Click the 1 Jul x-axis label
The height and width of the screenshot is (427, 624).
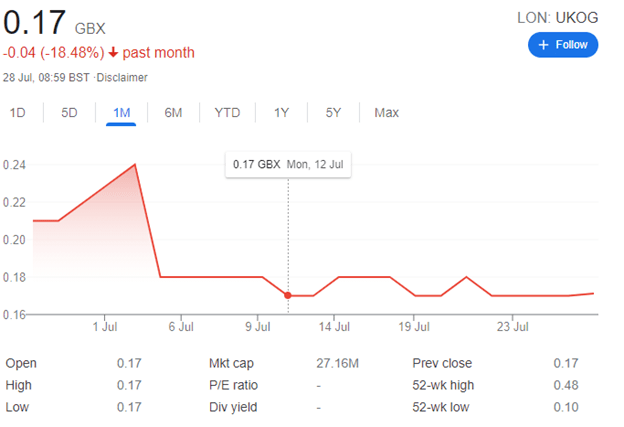click(105, 325)
